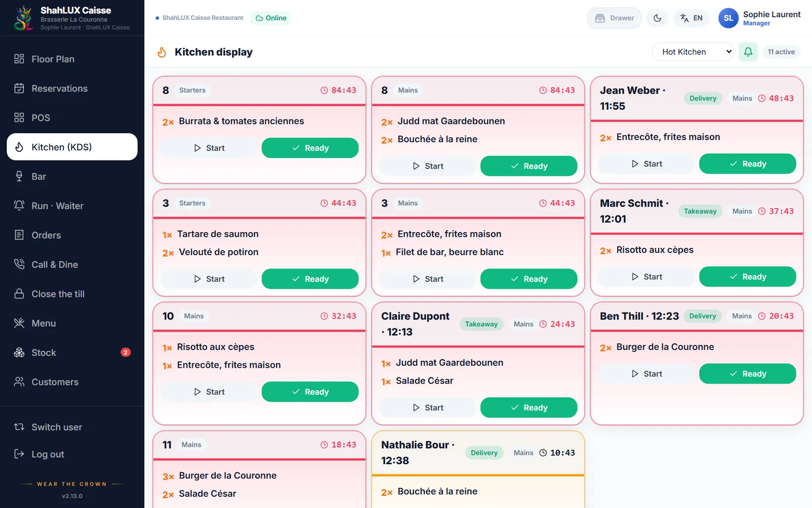Go to Reservations calendar icon
The width and height of the screenshot is (812, 508).
pyautogui.click(x=19, y=88)
